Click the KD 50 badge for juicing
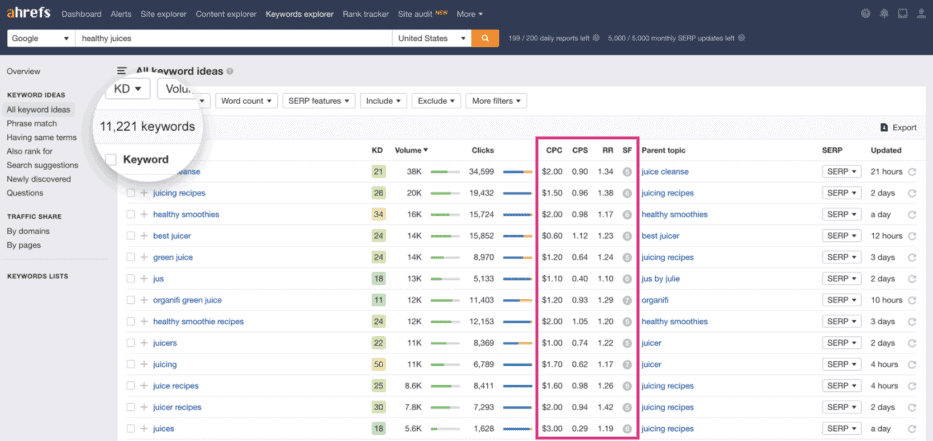This screenshot has width=933, height=441. 378,364
